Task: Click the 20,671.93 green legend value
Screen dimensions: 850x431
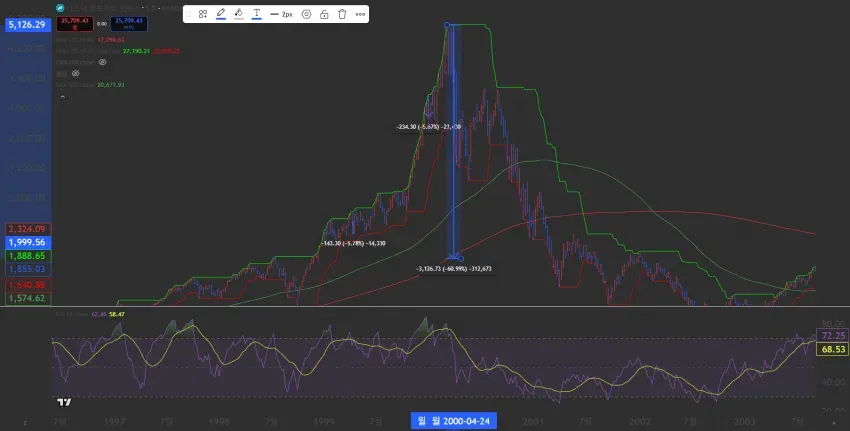Action: tap(111, 85)
